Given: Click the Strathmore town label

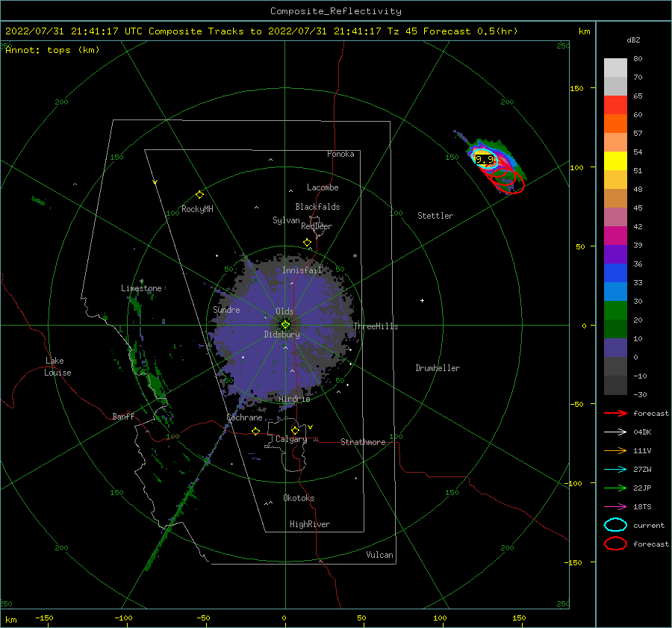Looking at the screenshot, I should point(363,442).
